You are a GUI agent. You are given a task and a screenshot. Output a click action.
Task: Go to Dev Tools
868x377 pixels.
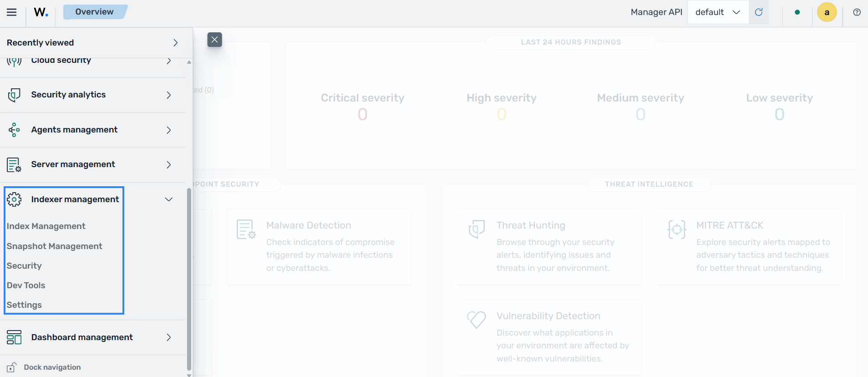click(26, 285)
